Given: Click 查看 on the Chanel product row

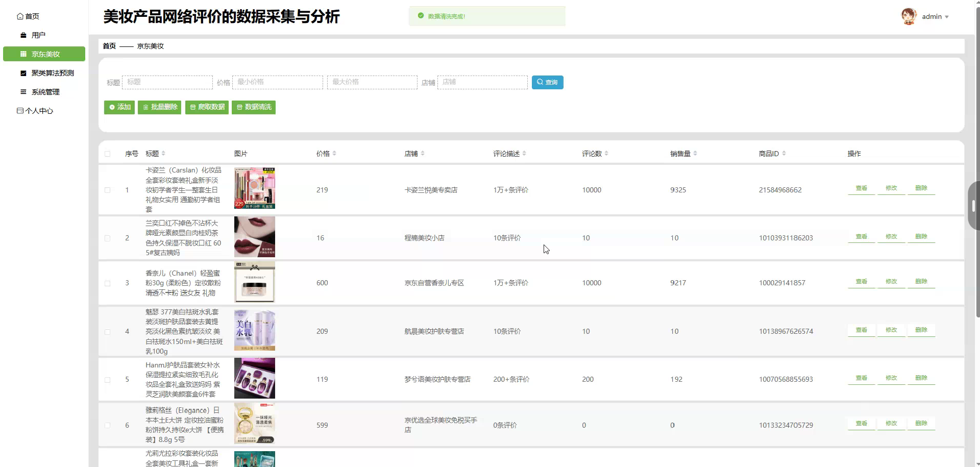Looking at the screenshot, I should pyautogui.click(x=861, y=281).
